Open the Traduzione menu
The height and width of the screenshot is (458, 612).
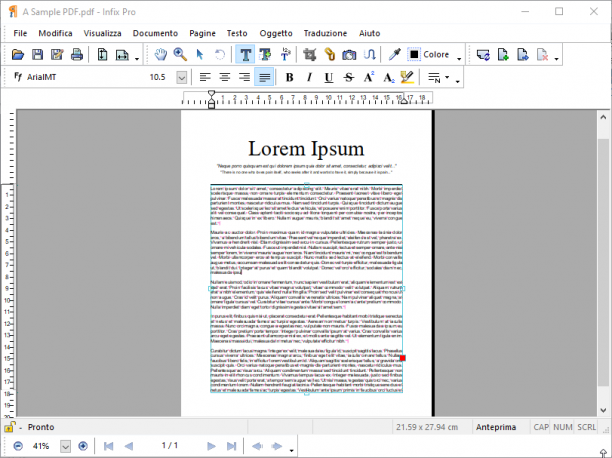[x=326, y=33]
